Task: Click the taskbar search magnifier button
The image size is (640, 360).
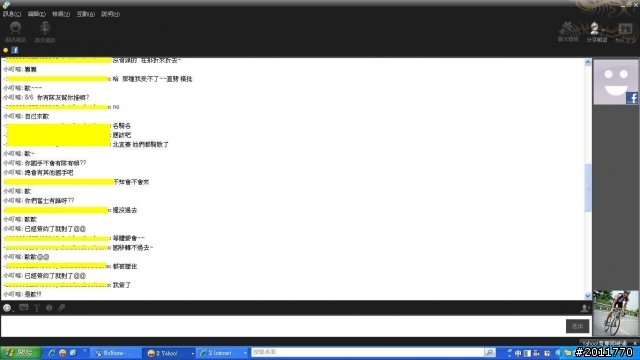Action: [x=490, y=352]
